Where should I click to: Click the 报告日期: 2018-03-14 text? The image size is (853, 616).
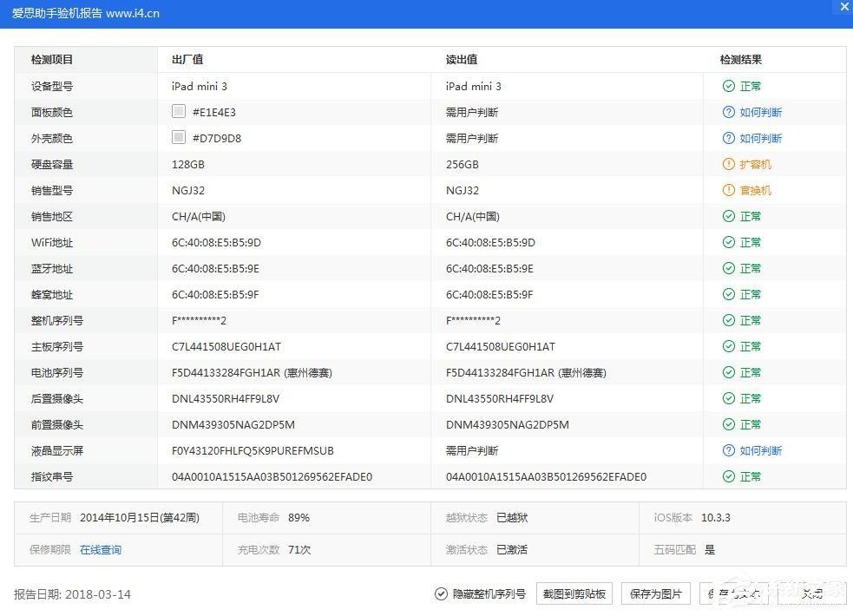pos(72,594)
